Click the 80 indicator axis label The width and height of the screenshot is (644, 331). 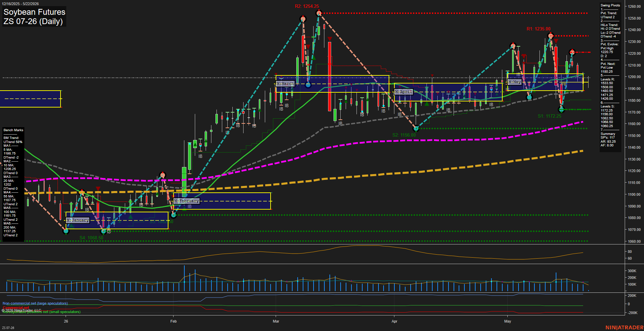click(630, 252)
